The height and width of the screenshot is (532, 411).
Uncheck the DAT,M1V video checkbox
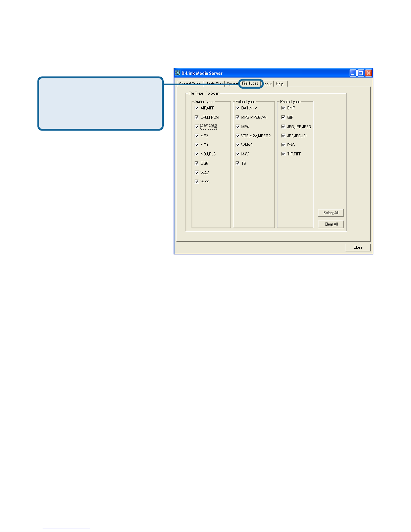click(238, 108)
